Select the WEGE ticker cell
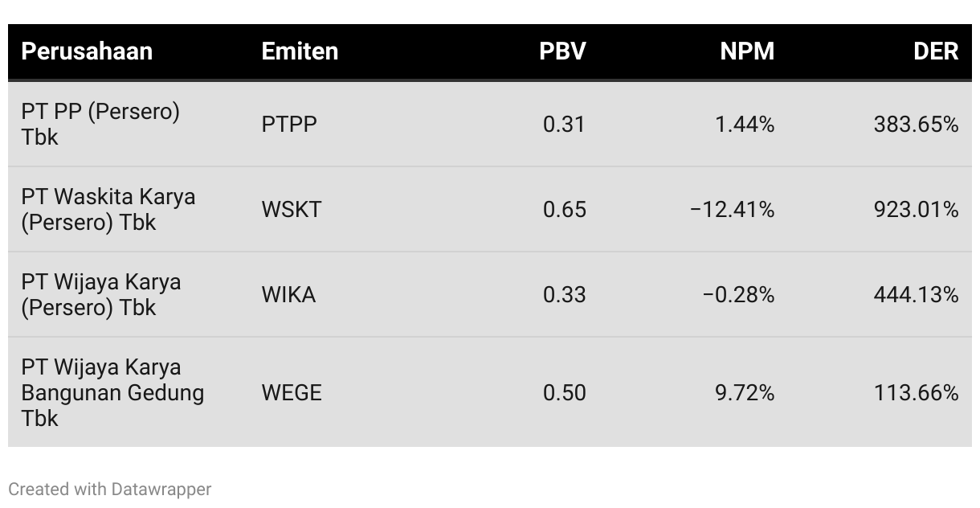The height and width of the screenshot is (508, 980). click(x=292, y=393)
